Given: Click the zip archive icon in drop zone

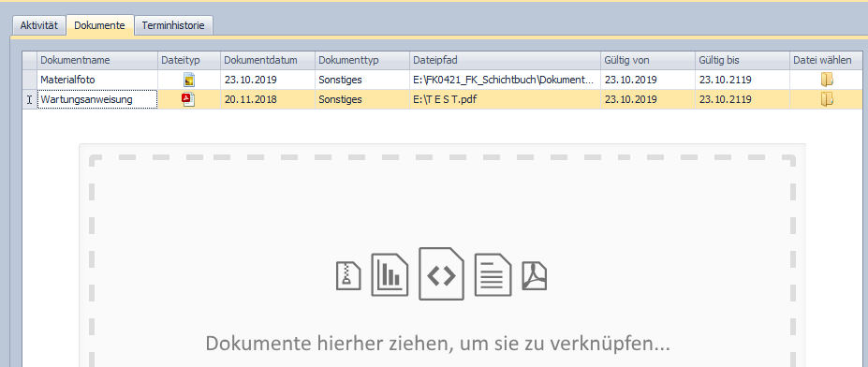Looking at the screenshot, I should click(348, 275).
